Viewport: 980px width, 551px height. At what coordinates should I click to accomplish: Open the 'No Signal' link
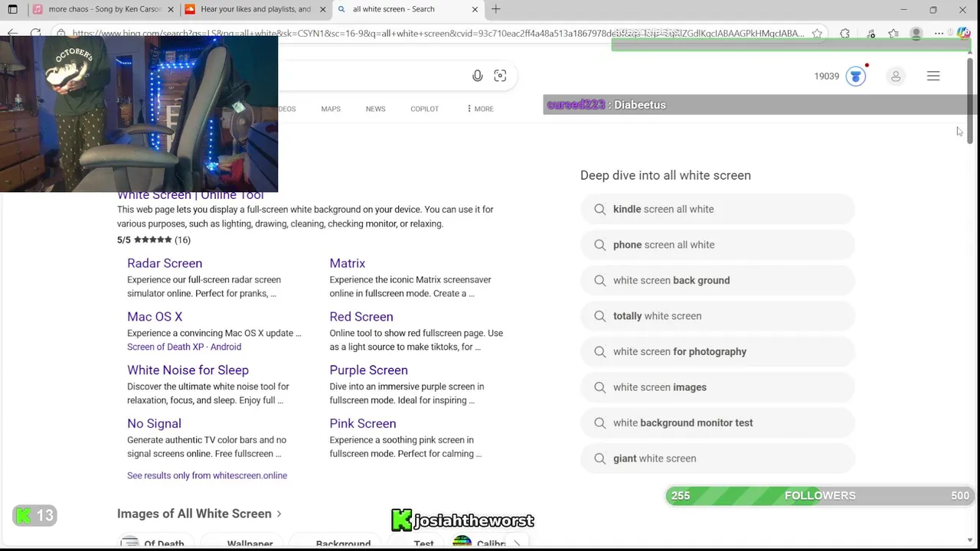click(154, 424)
